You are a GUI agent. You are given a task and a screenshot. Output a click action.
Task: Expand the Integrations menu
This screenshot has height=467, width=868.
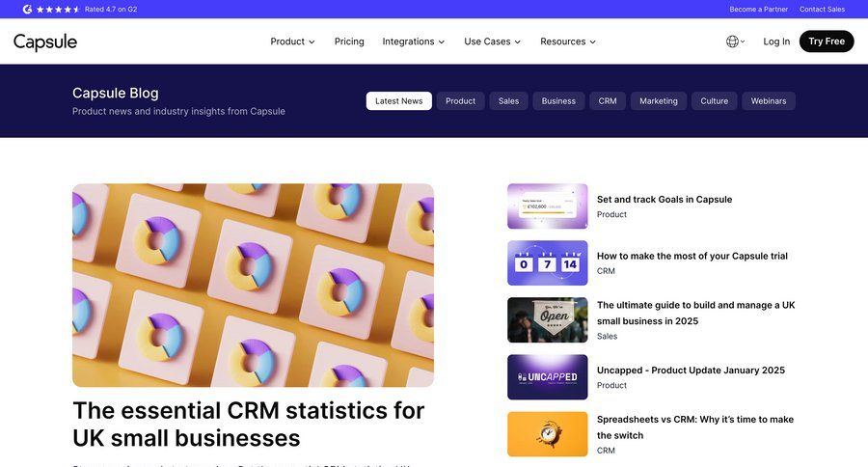413,41
